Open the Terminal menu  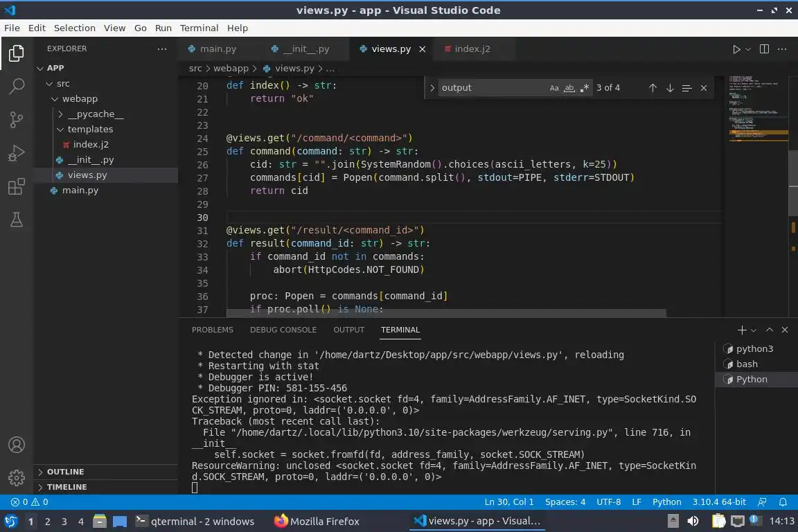[x=199, y=28]
